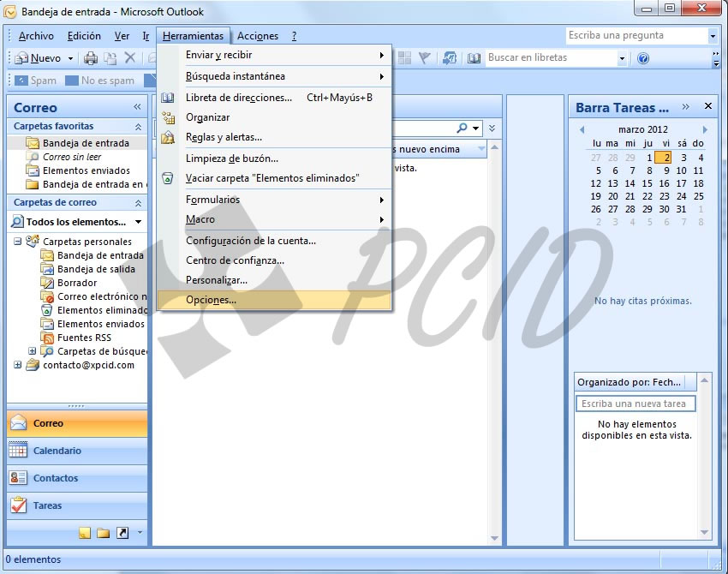Open the Tareas navigation pane
Image resolution: width=728 pixels, height=574 pixels.
[77, 505]
